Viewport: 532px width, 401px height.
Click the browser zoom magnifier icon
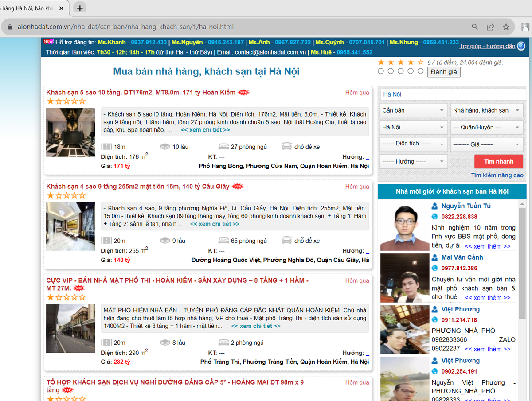click(x=475, y=27)
